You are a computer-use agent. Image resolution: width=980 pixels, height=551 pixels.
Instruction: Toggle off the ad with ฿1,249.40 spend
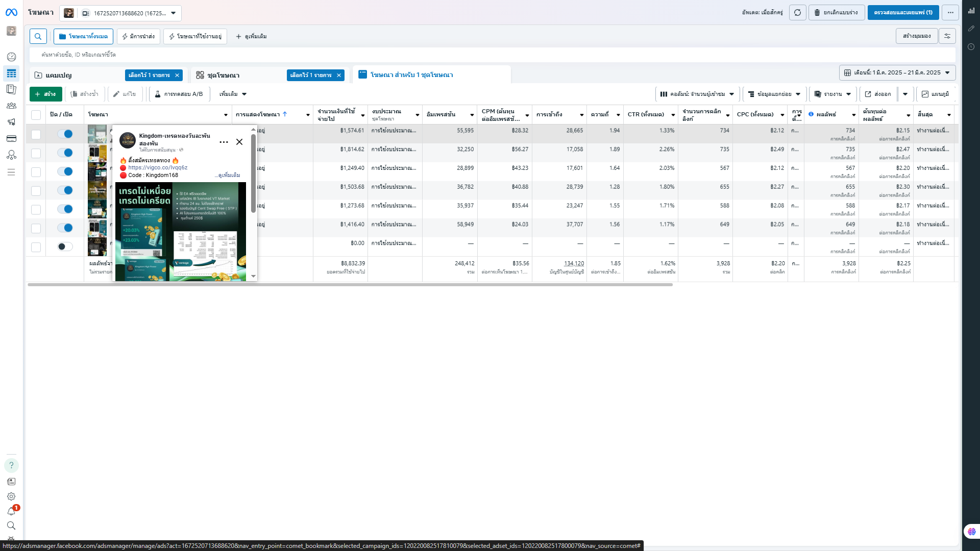[x=65, y=171]
